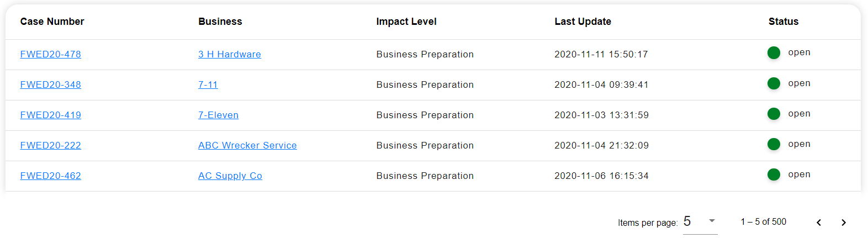
Task: Open case FWED20-462
Action: click(x=50, y=176)
